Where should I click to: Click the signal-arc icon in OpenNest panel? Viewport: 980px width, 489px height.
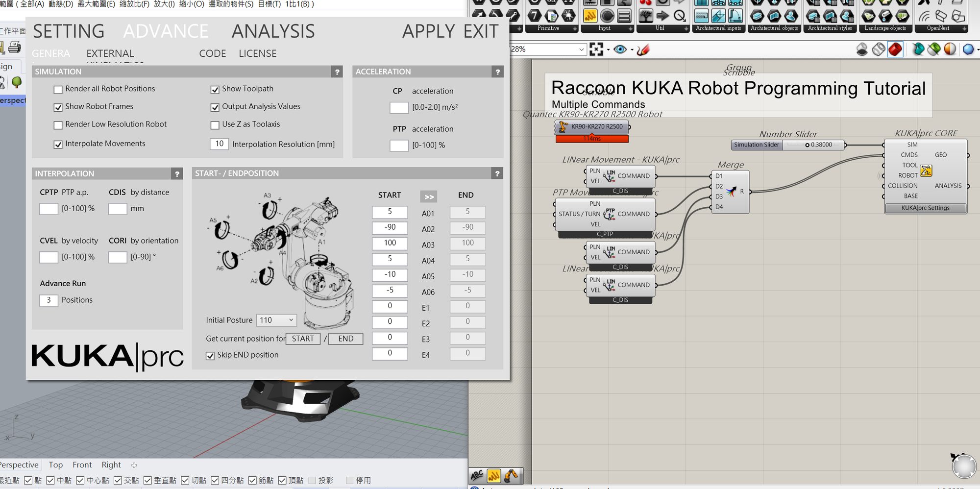(924, 16)
